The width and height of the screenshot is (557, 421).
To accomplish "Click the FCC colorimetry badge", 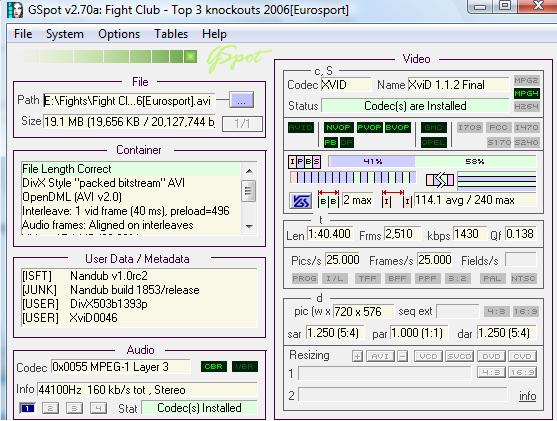I will [498, 128].
